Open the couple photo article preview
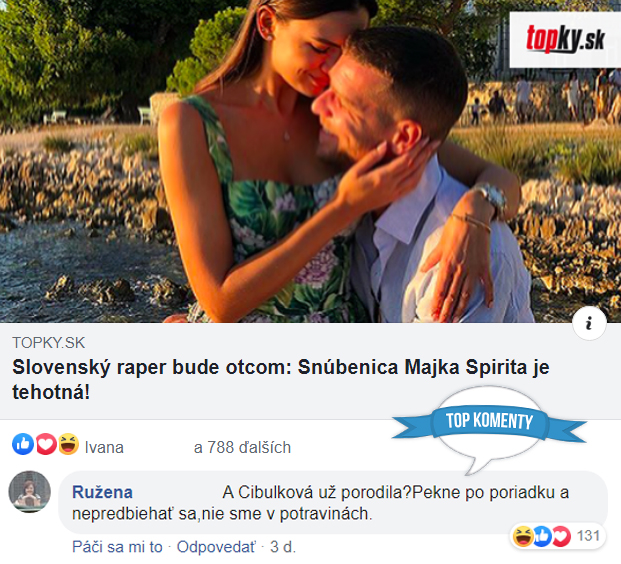 click(x=310, y=161)
